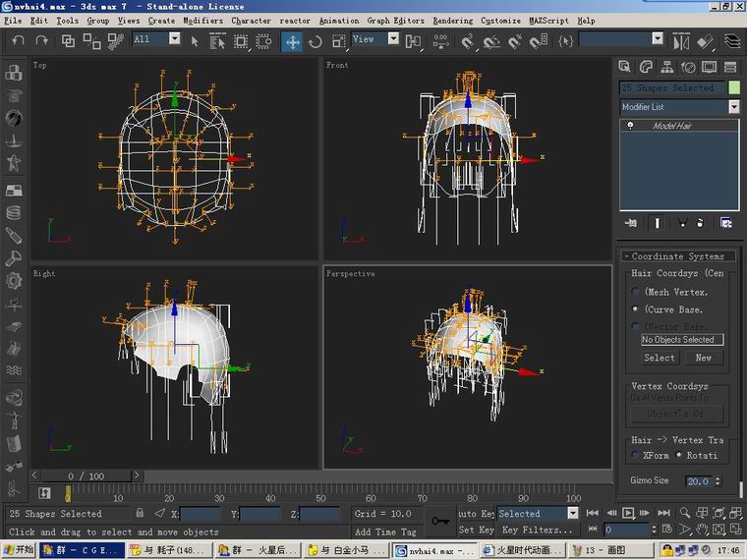Activate the Select Object arrow tool
The width and height of the screenshot is (747, 560).
click(x=195, y=41)
